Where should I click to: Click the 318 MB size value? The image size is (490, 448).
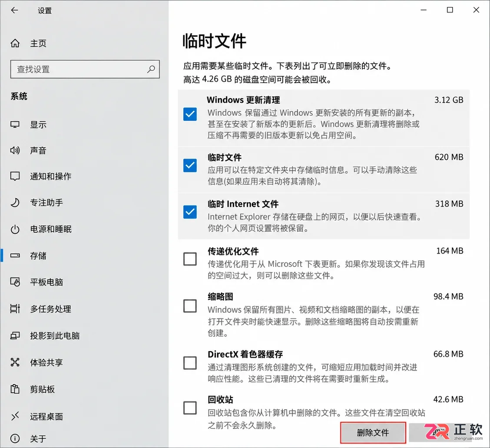coord(449,204)
